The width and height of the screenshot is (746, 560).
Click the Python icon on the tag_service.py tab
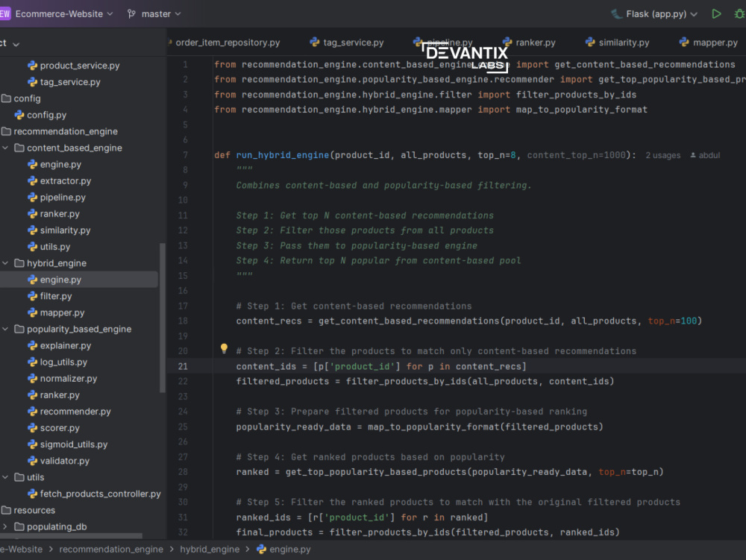coord(315,43)
